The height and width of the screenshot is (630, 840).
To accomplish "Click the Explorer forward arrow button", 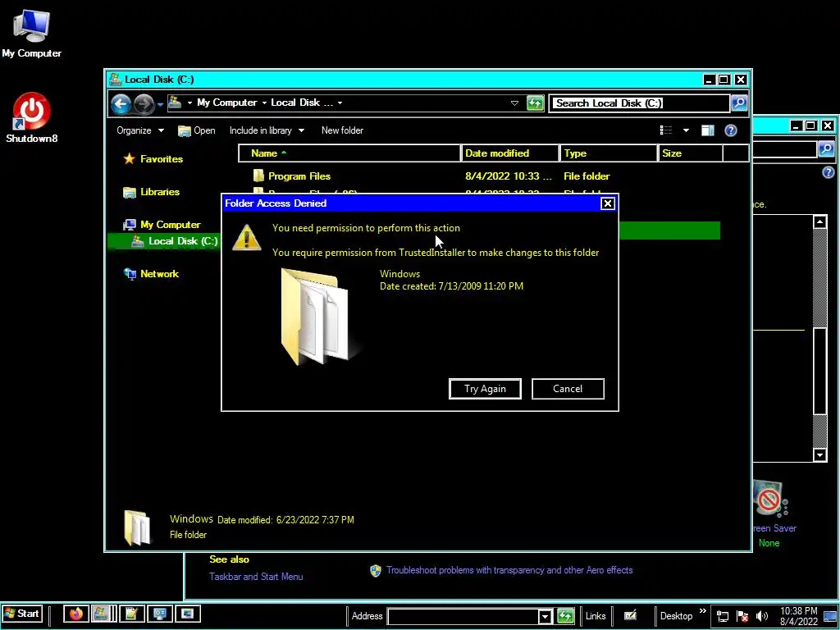I will click(x=144, y=103).
